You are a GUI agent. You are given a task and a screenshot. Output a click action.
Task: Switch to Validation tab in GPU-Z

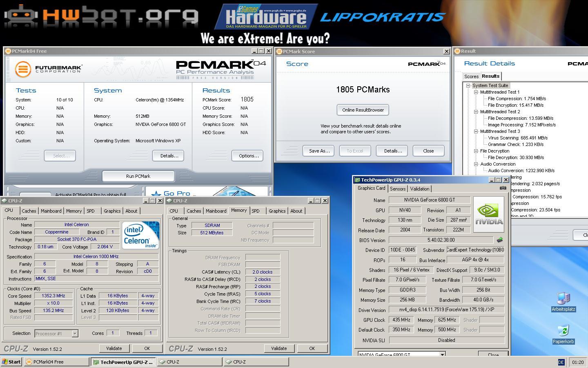[x=420, y=189]
